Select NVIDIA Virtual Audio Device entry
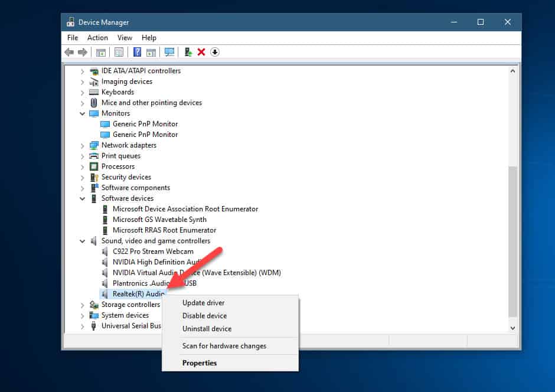This screenshot has width=555, height=392. click(x=197, y=273)
